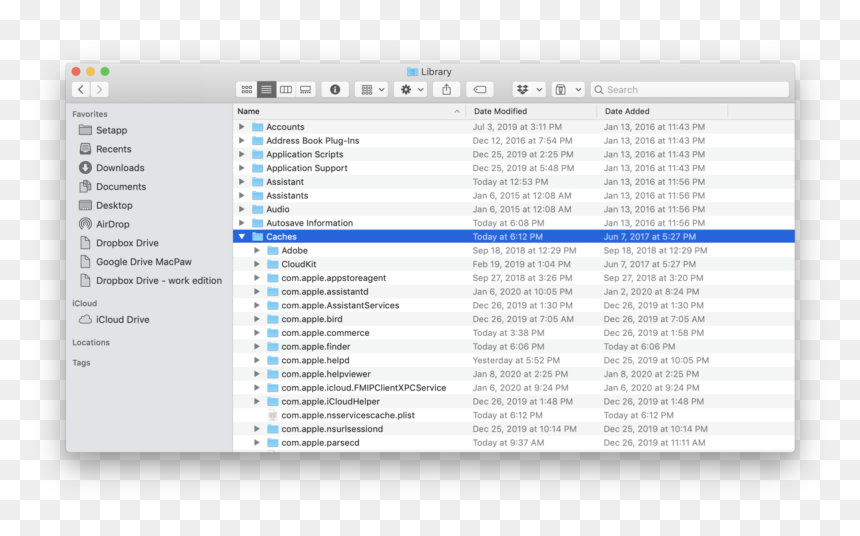Select the Audio folder

pos(514,209)
